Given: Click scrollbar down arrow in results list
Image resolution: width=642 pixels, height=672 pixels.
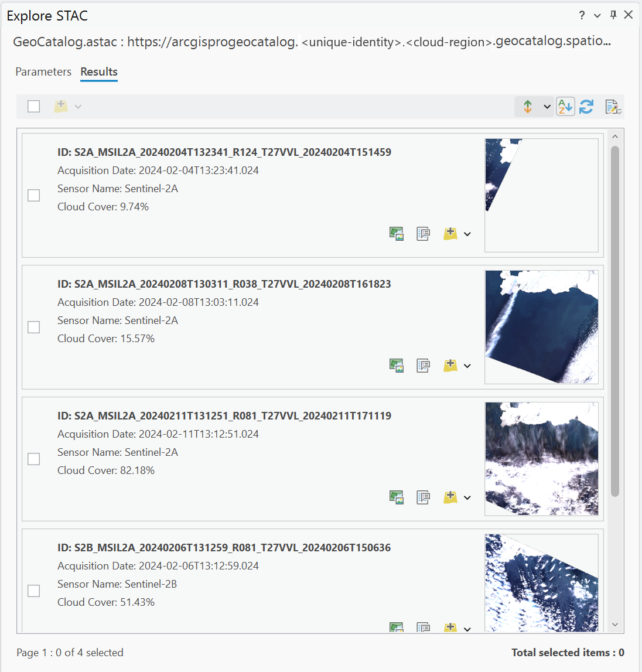Looking at the screenshot, I should tap(615, 625).
